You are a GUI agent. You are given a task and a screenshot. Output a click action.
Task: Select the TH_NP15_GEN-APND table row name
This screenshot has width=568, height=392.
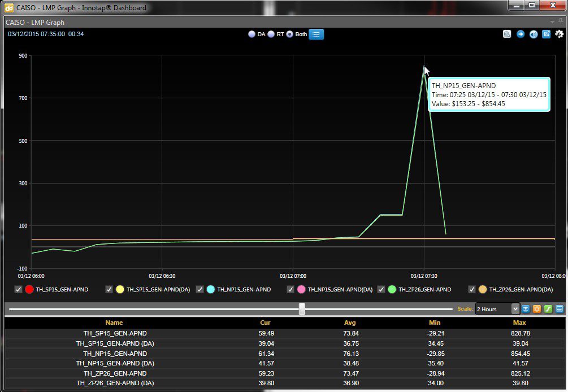tap(115, 354)
